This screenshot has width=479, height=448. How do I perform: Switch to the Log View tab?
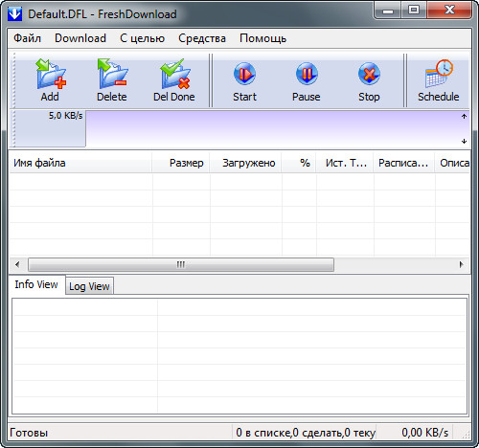pyautogui.click(x=89, y=286)
